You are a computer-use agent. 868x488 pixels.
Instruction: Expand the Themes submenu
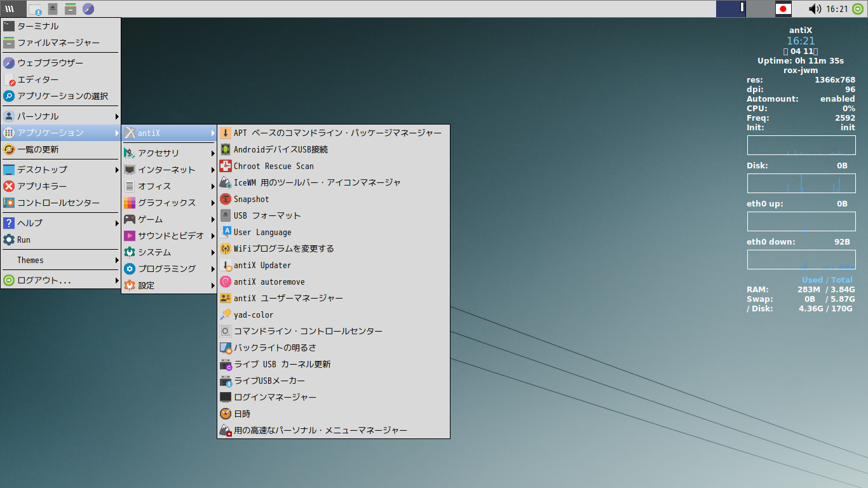click(x=61, y=260)
